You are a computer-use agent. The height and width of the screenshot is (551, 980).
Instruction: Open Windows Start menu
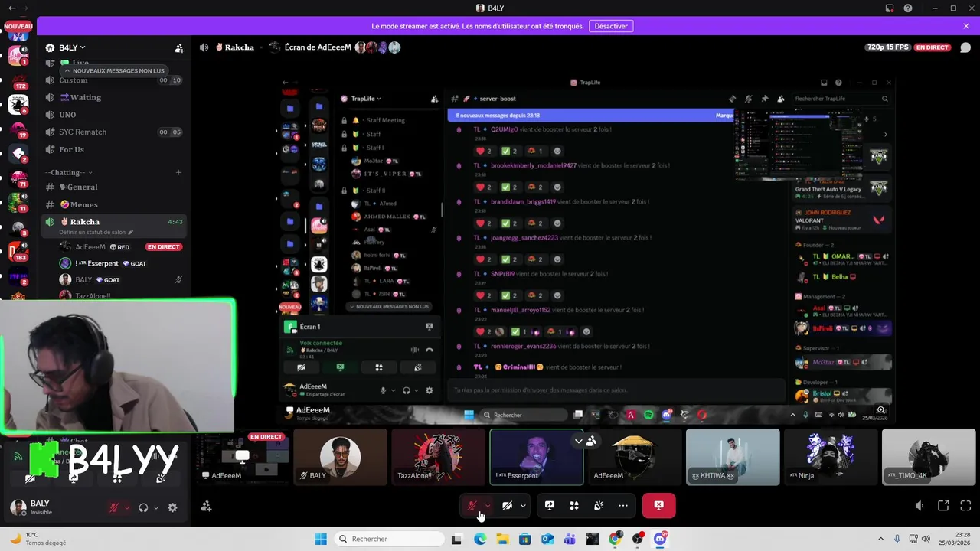[321, 539]
